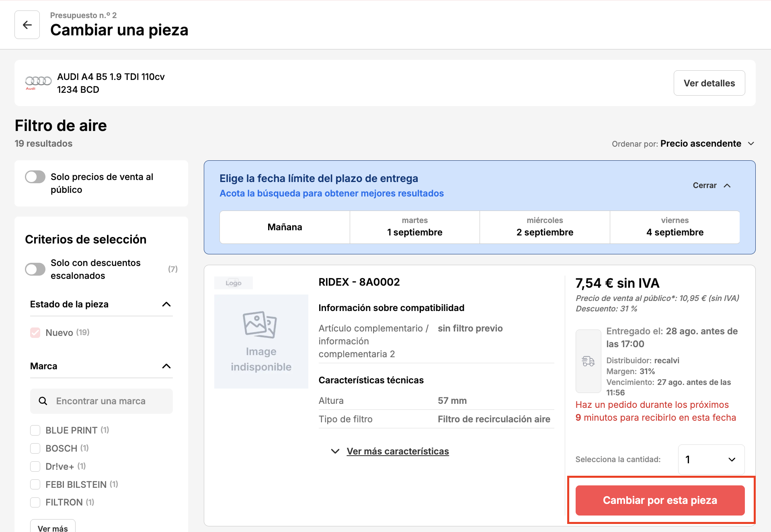Click the 'sin filtro previo' compatibility value
This screenshot has height=532, width=771.
coord(470,328)
